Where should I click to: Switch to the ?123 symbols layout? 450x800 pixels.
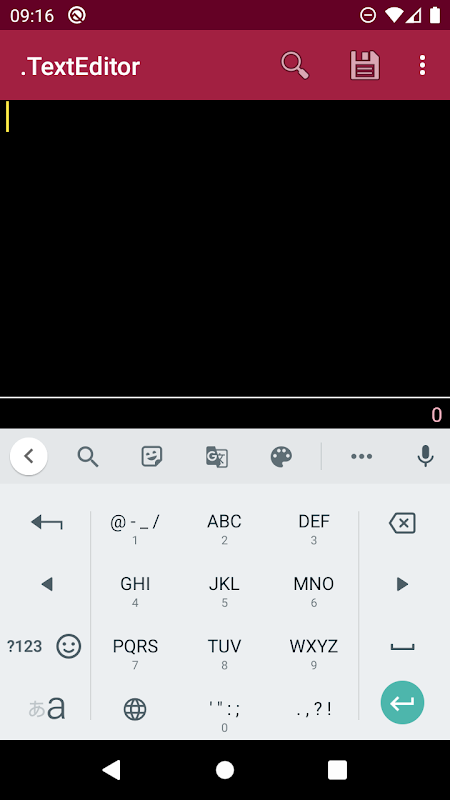pyautogui.click(x=24, y=646)
